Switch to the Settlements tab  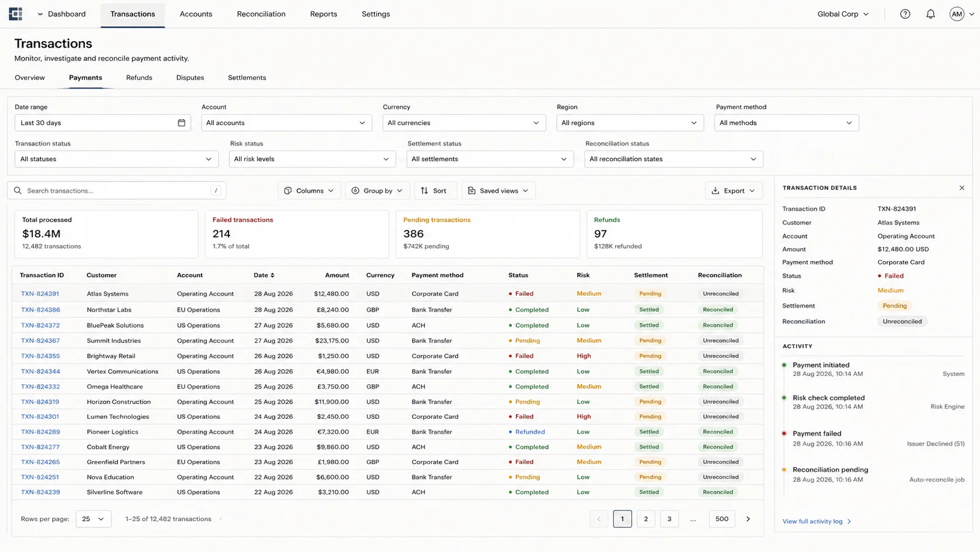(247, 77)
